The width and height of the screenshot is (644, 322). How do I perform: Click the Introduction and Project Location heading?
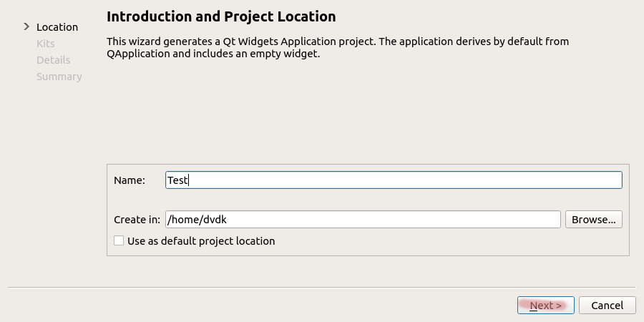point(221,16)
